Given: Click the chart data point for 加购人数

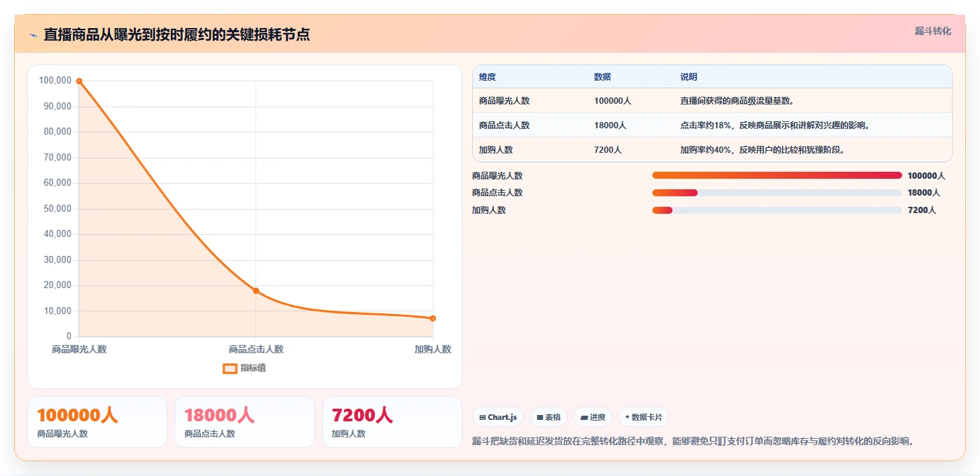Looking at the screenshot, I should pos(433,318).
